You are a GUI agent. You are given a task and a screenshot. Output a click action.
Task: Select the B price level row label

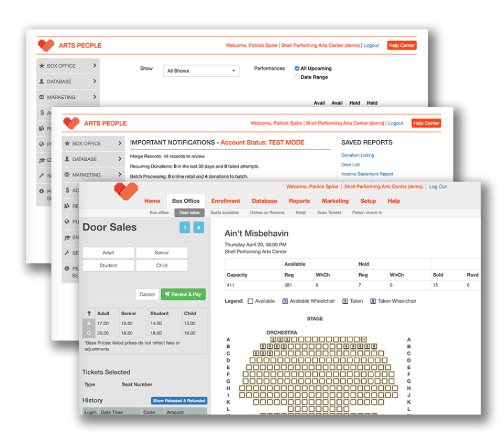(89, 323)
